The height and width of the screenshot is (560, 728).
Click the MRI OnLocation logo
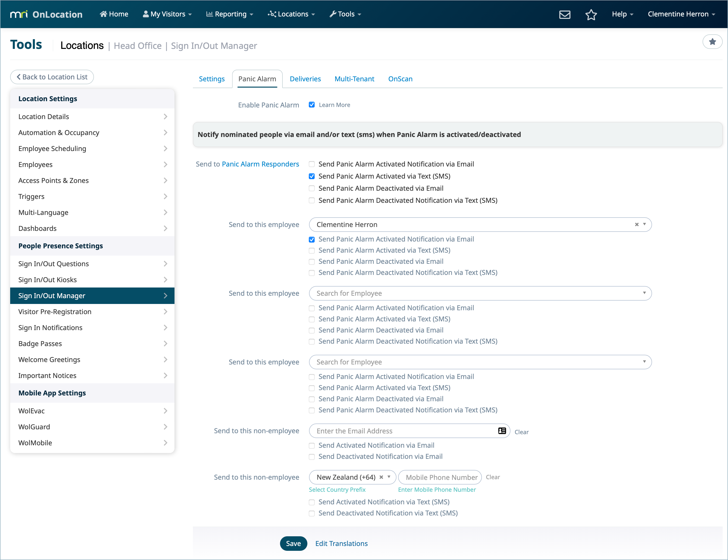pos(46,14)
